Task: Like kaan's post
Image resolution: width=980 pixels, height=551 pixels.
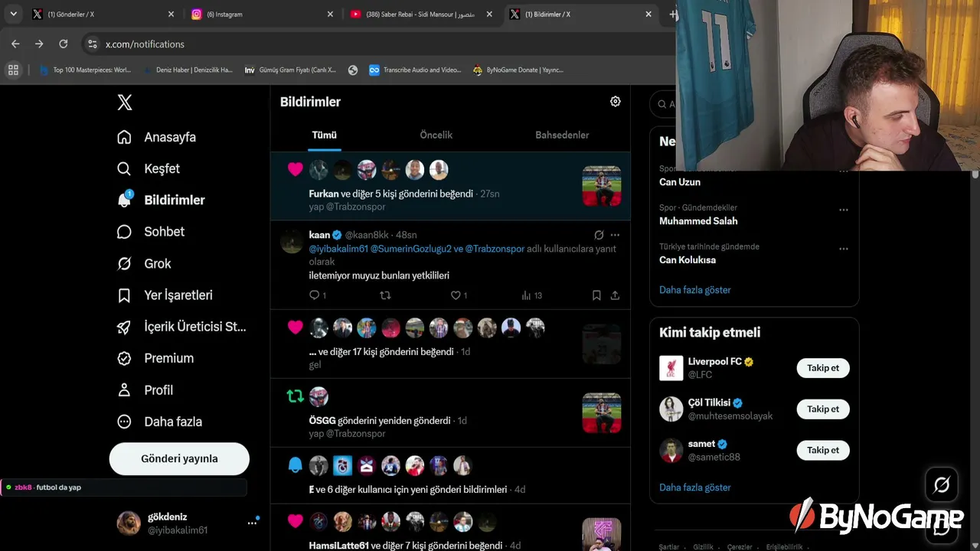Action: [459, 295]
